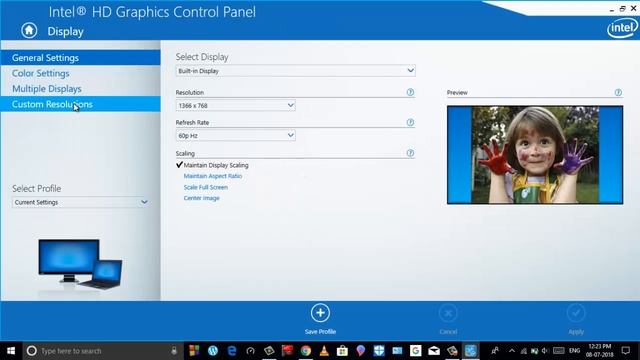Image resolution: width=640 pixels, height=360 pixels.
Task: Open General Settings tab
Action: 80,58
